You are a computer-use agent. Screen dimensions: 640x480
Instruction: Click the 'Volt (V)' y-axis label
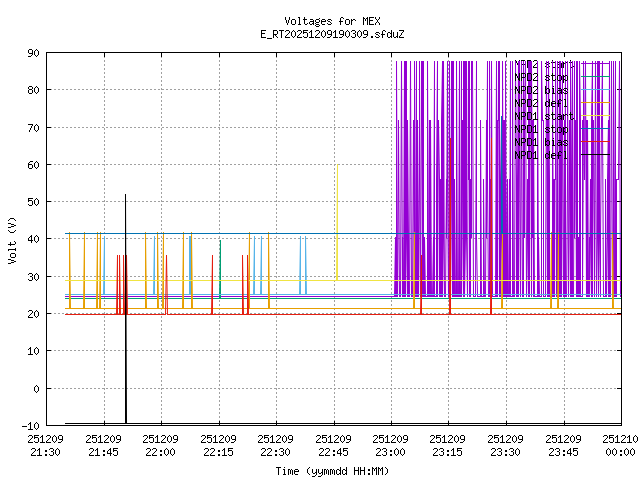pos(12,238)
